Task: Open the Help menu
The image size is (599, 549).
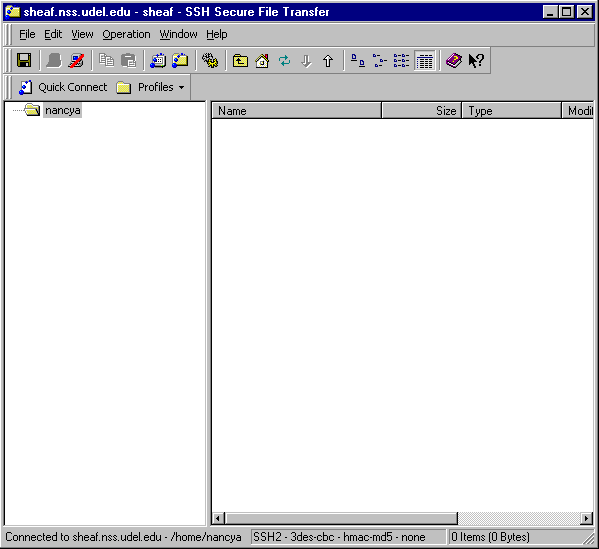Action: 217,34
